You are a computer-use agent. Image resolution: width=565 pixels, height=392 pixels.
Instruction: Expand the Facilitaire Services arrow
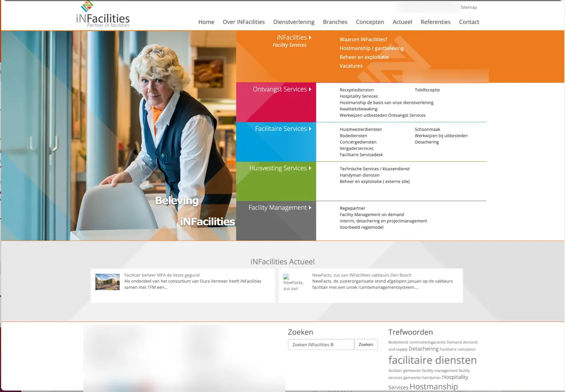(x=310, y=129)
